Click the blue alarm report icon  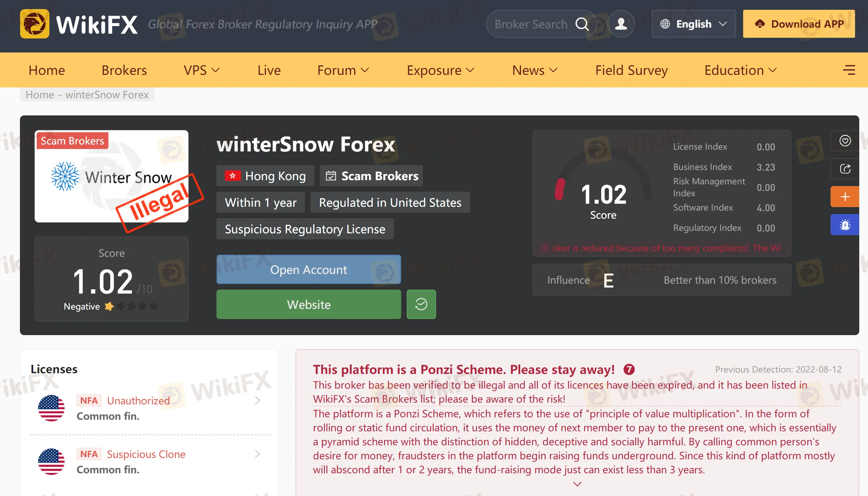coord(845,225)
